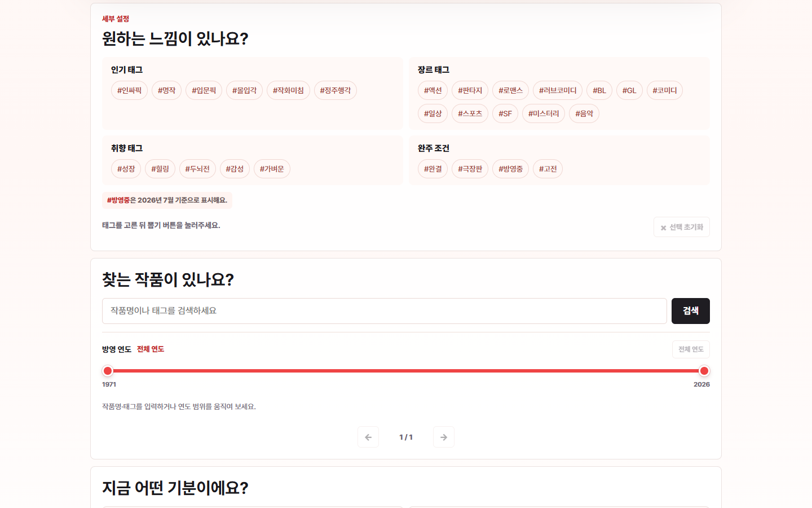Click the 전체 연도 reset button
The image size is (812, 508).
(691, 349)
